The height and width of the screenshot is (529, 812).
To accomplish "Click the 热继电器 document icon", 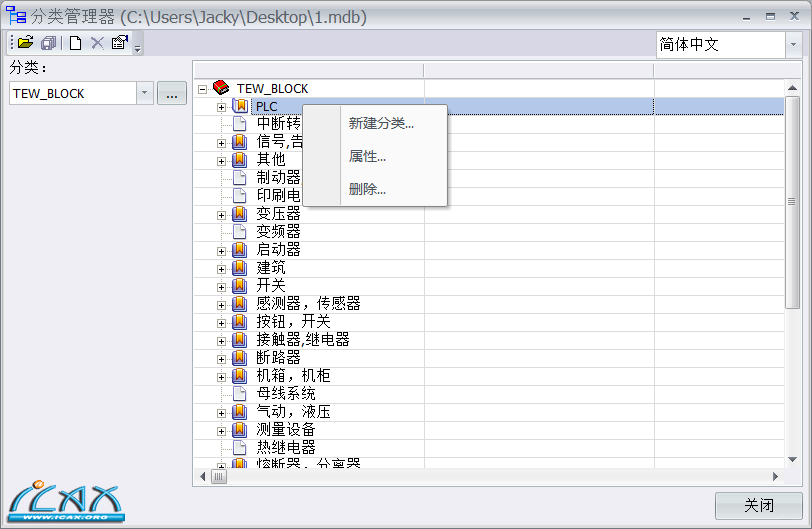I will pos(239,447).
